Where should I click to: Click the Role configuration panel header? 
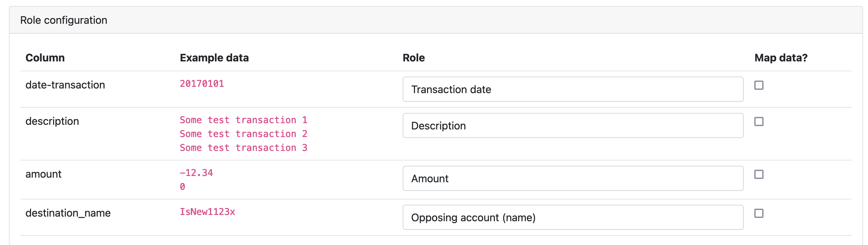point(63,20)
